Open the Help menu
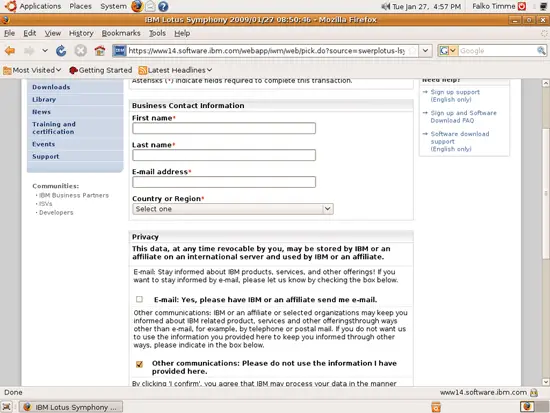 point(182,33)
